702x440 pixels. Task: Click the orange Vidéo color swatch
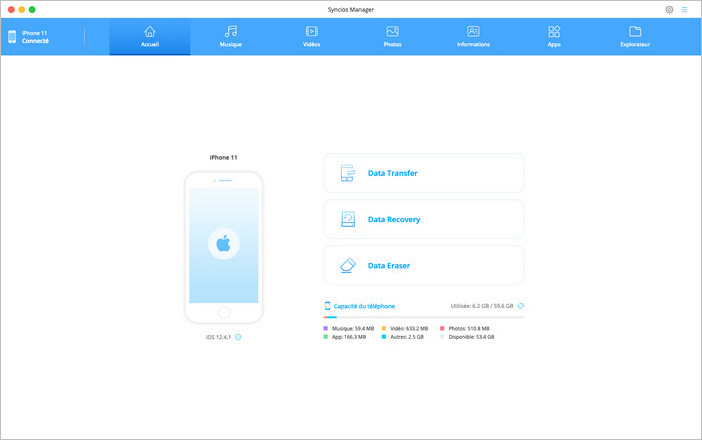[x=384, y=329]
